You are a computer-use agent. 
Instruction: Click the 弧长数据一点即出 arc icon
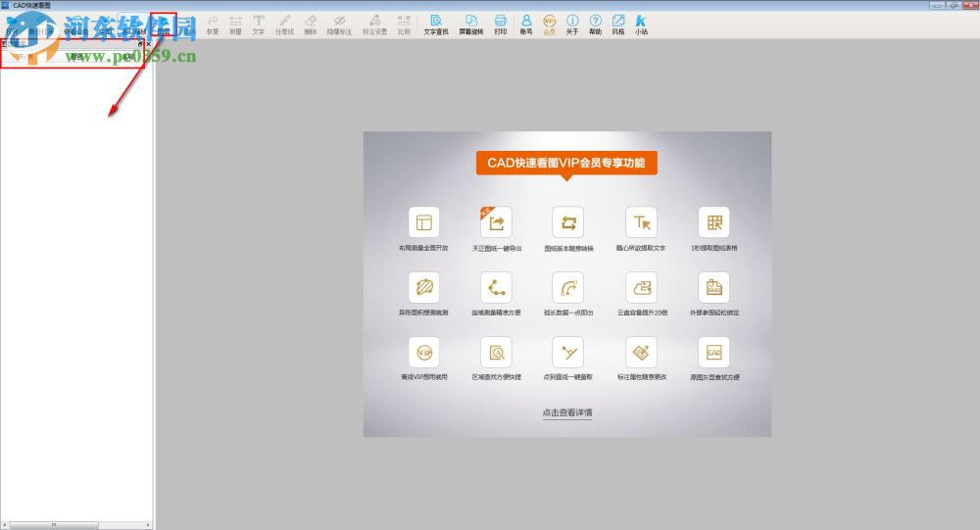click(x=568, y=287)
